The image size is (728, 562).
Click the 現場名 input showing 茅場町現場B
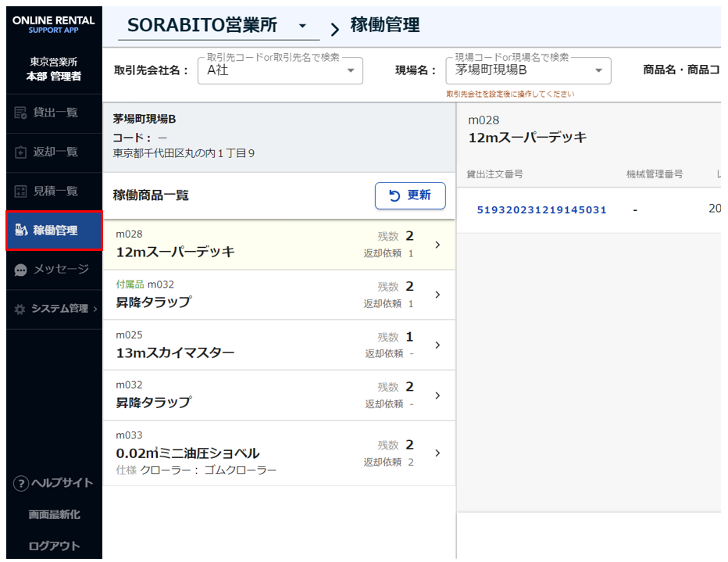[528, 70]
